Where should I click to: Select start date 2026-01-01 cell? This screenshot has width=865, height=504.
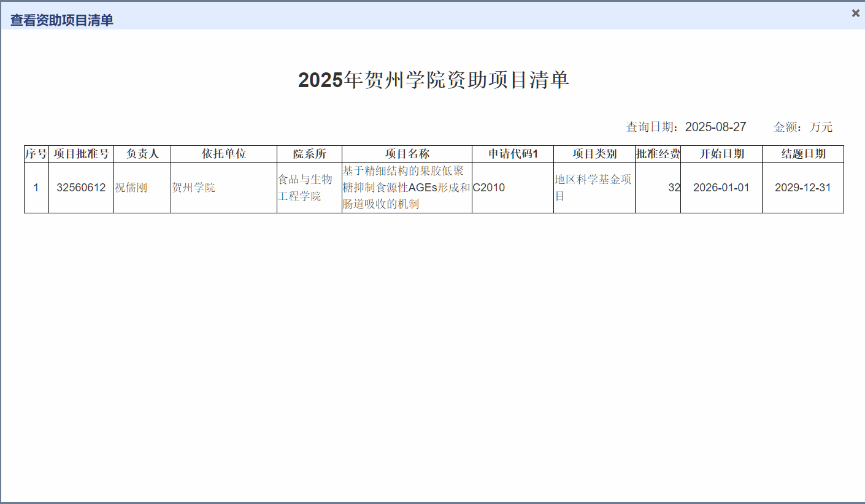tap(721, 188)
